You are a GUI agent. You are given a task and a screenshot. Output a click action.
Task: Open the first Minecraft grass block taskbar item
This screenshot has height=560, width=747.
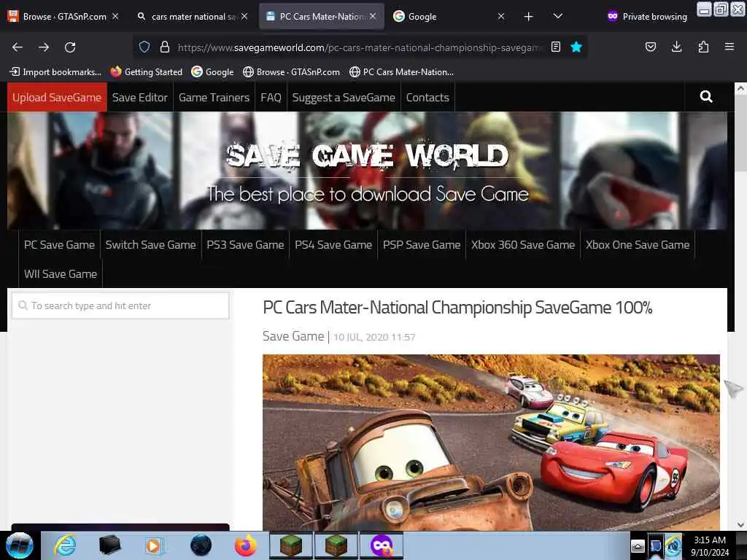pos(291,545)
